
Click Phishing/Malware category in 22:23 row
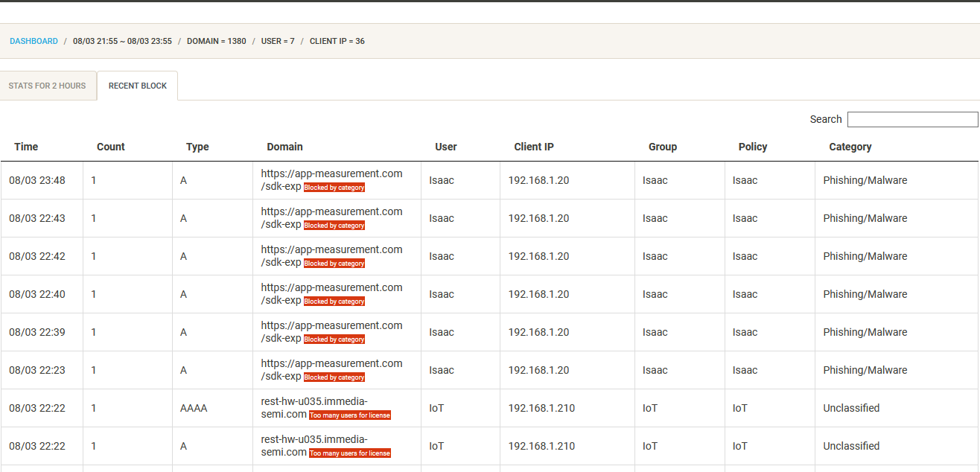pos(865,370)
